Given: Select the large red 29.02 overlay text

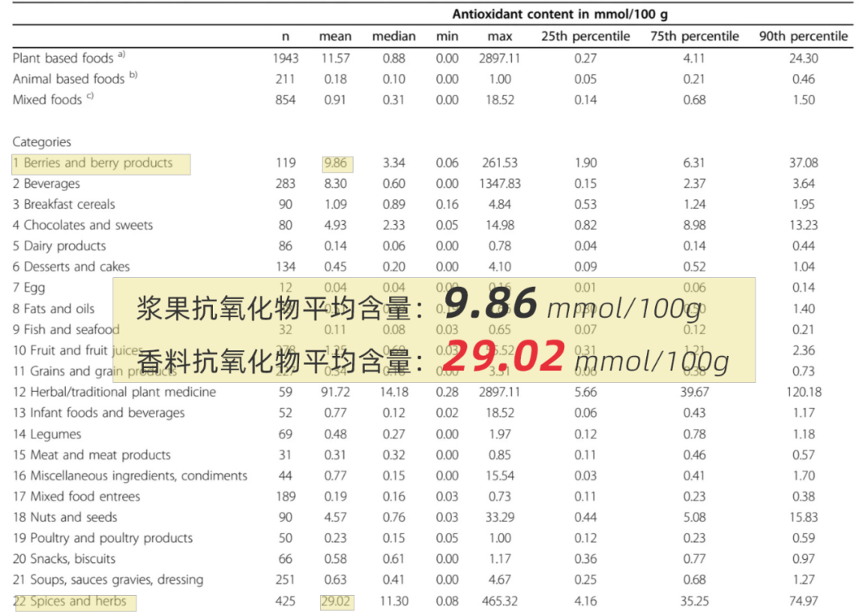Looking at the screenshot, I should tap(502, 357).
